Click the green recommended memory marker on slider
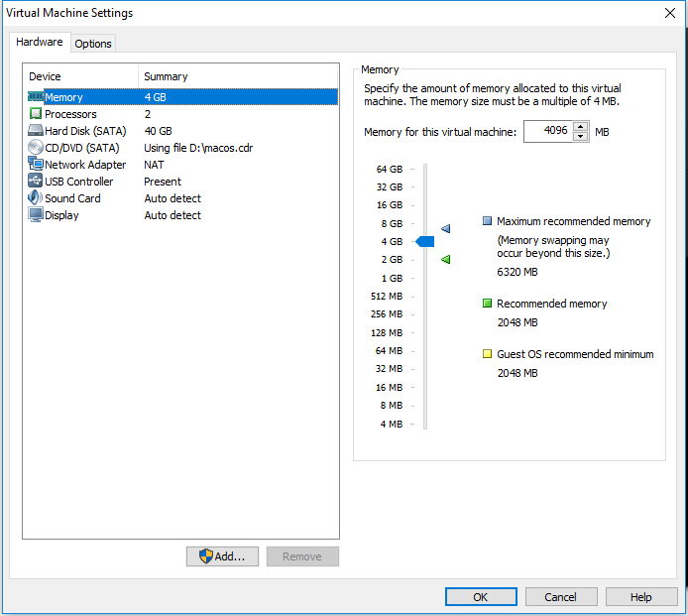Image resolution: width=688 pixels, height=616 pixels. (446, 260)
